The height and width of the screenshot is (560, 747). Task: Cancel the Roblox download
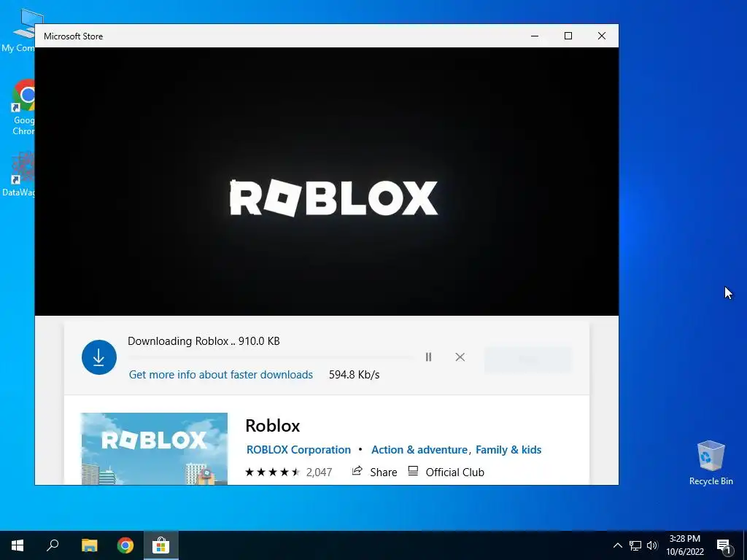click(460, 357)
